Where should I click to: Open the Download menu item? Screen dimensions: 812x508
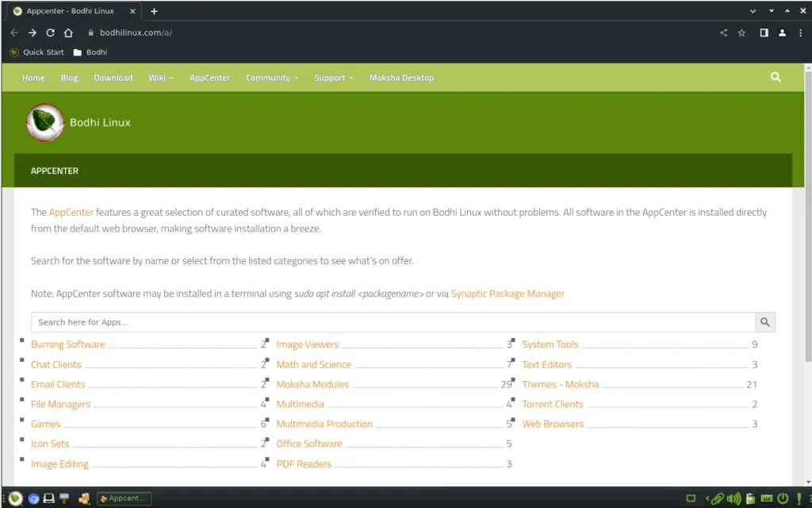[x=113, y=78]
